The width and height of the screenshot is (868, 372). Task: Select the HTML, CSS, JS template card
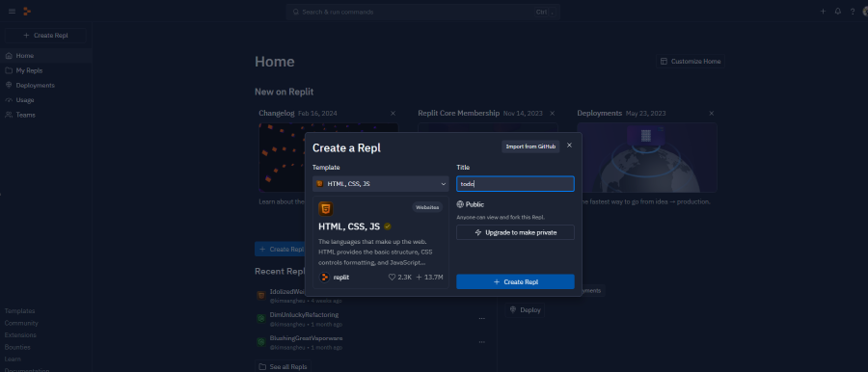pos(380,243)
